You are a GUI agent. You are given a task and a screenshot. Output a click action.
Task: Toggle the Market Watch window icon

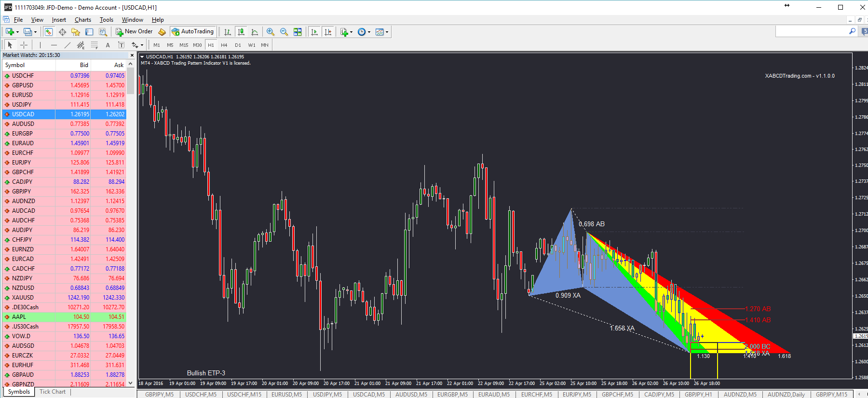(x=49, y=32)
